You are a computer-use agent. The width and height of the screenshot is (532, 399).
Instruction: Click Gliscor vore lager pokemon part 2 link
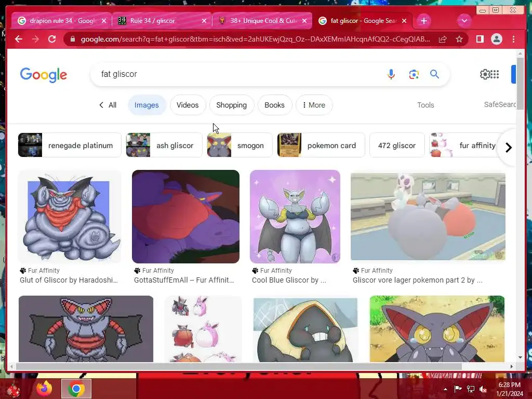point(417,280)
